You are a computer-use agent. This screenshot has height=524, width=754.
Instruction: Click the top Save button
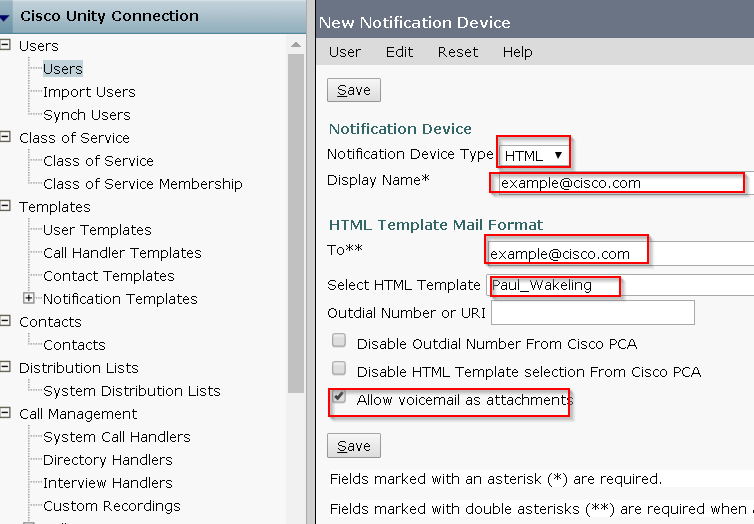coord(354,90)
